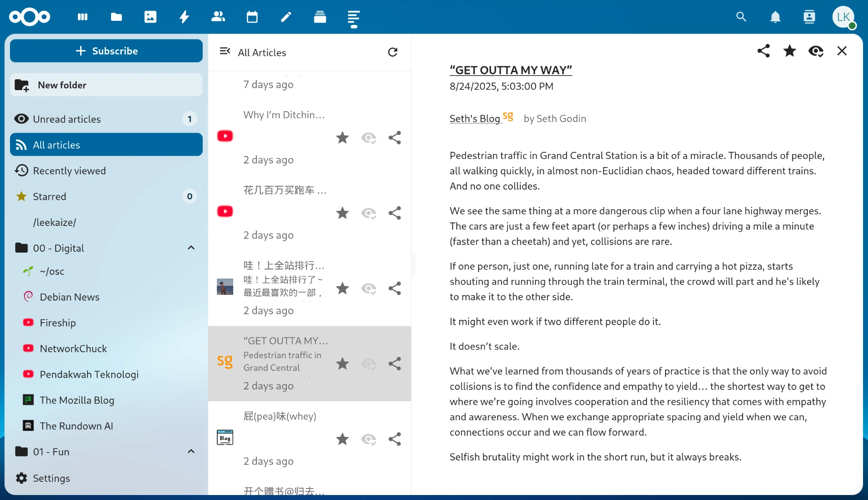Refresh the All Articles list
The width and height of the screenshot is (868, 500).
pos(393,53)
